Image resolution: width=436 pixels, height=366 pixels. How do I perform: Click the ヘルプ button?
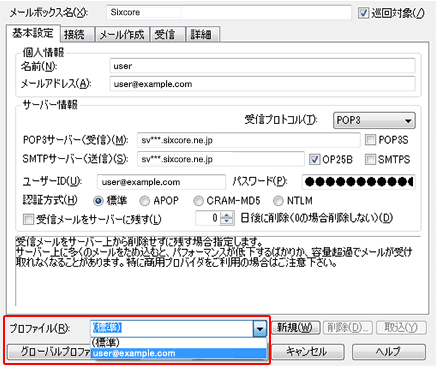point(389,352)
